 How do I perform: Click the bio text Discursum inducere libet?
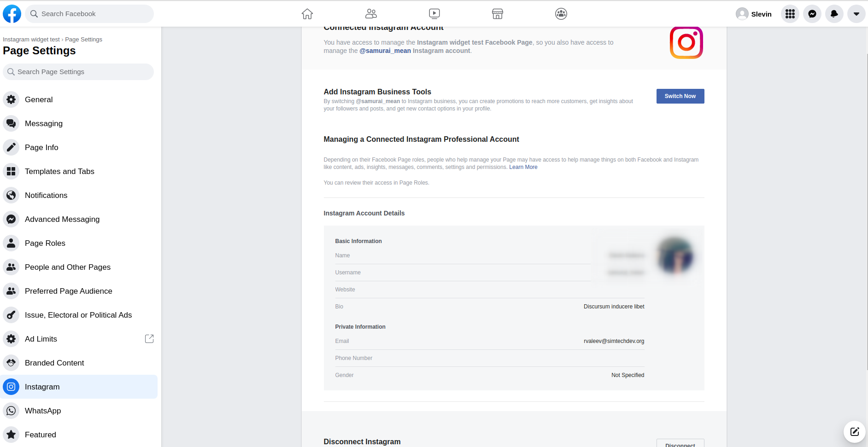tap(614, 307)
